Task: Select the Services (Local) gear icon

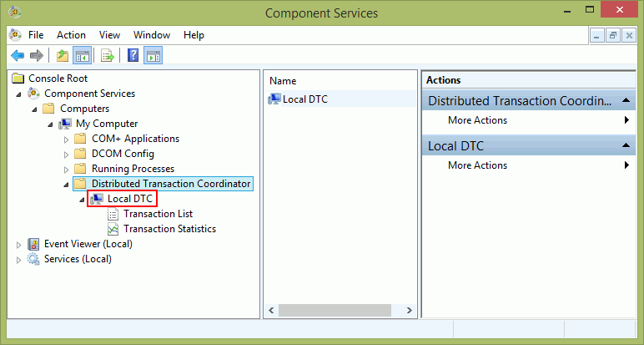Action: 33,259
